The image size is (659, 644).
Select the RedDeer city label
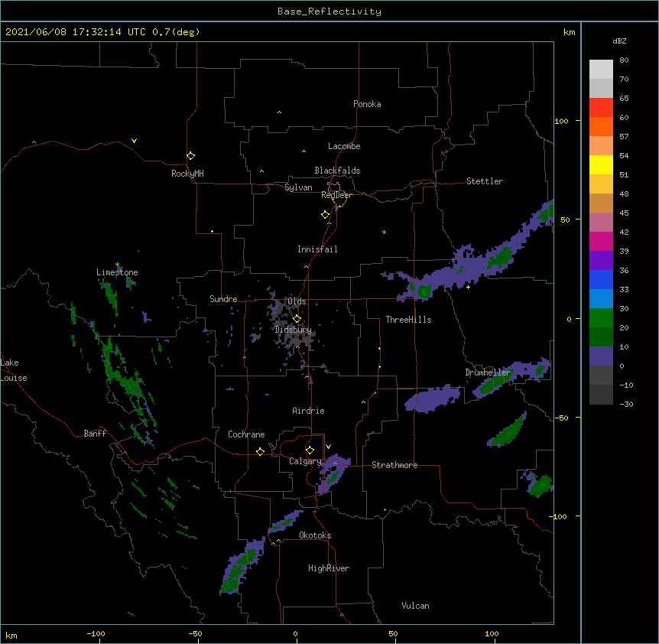(336, 195)
